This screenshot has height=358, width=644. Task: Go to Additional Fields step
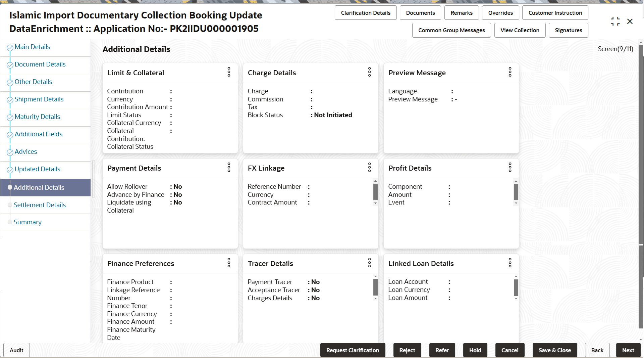[x=38, y=134]
